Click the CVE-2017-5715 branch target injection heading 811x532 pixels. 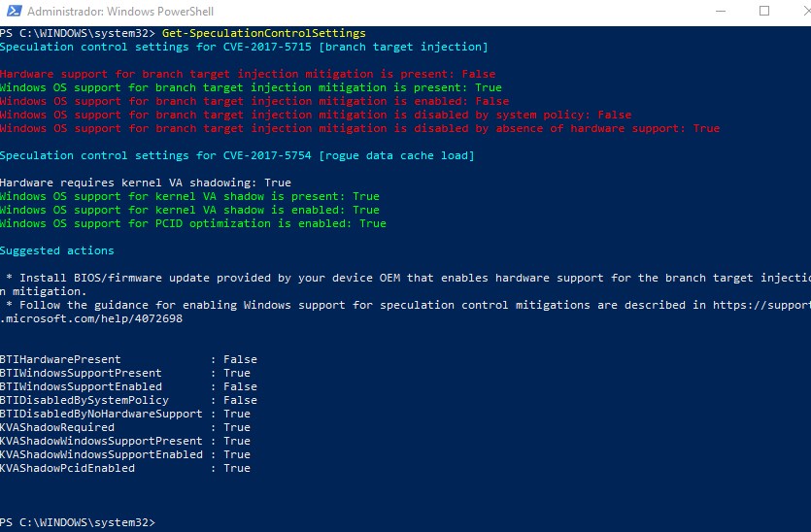point(244,47)
